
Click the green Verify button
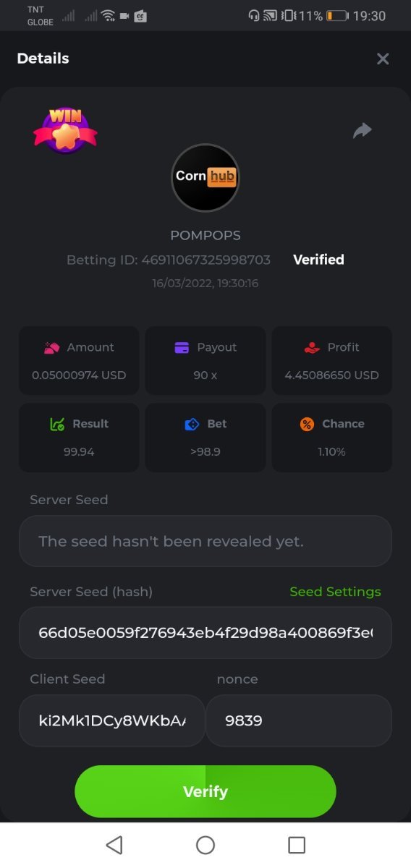pyautogui.click(x=205, y=791)
